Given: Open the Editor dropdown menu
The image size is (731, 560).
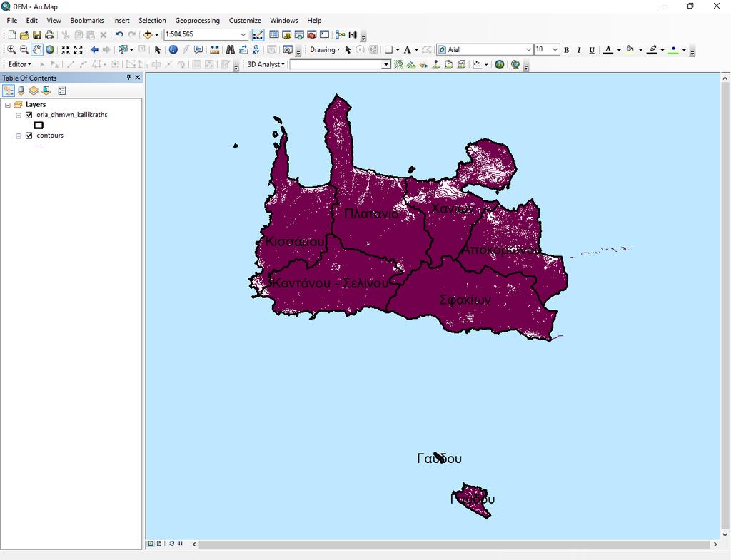Looking at the screenshot, I should 19,64.
